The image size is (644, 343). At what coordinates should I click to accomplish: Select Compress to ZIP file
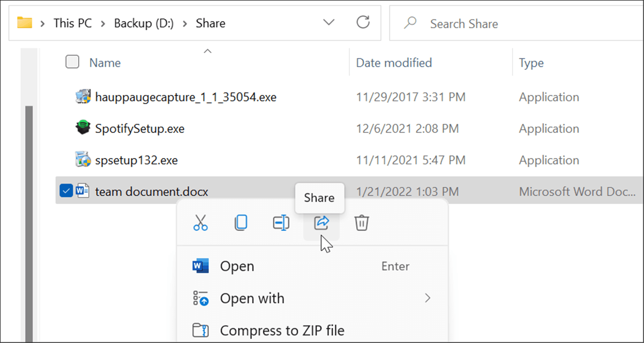pyautogui.click(x=282, y=330)
